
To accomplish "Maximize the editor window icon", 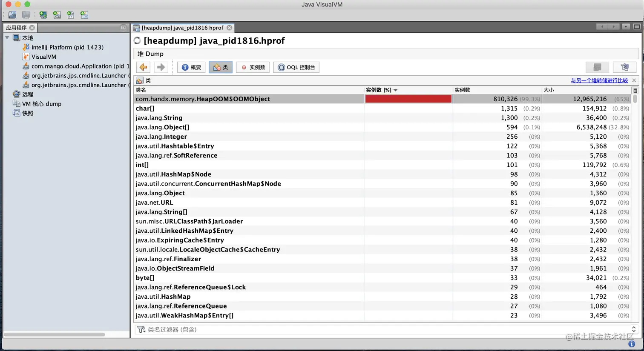I will click(637, 26).
